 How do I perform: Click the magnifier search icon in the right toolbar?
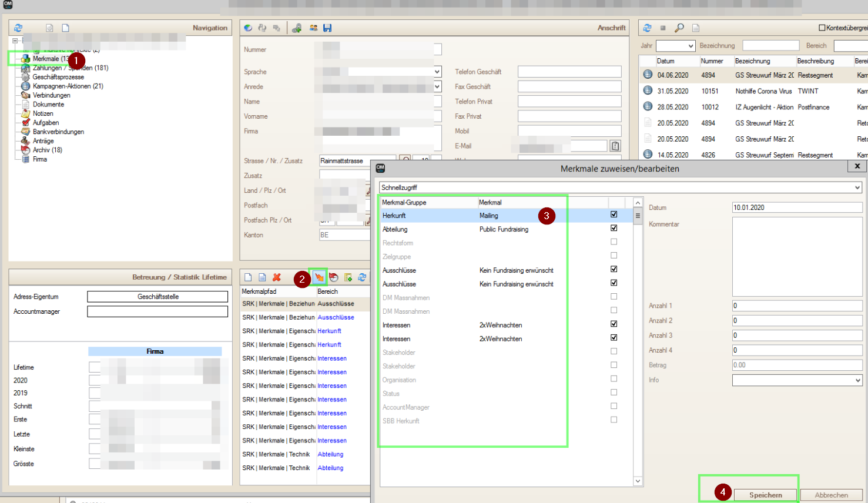coord(679,28)
